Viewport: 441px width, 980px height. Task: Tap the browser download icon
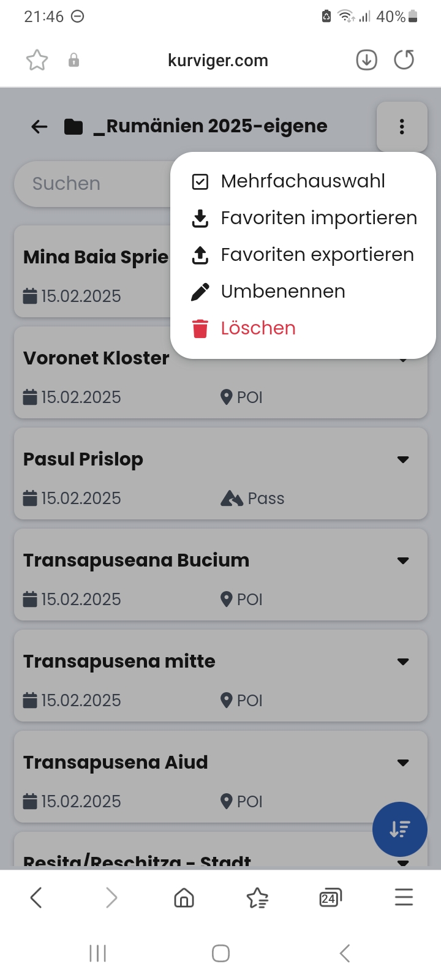[366, 60]
